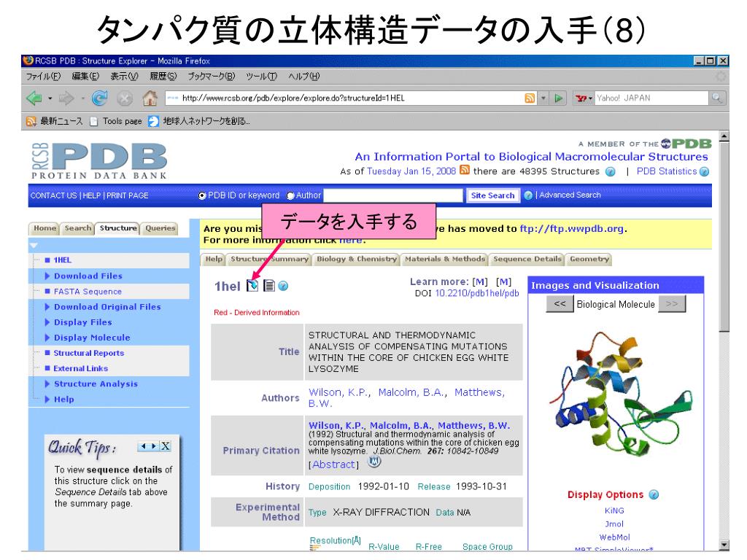Screen dimensions: 747x560
Task: Click the help icon next to 1hel
Action: pos(283,286)
